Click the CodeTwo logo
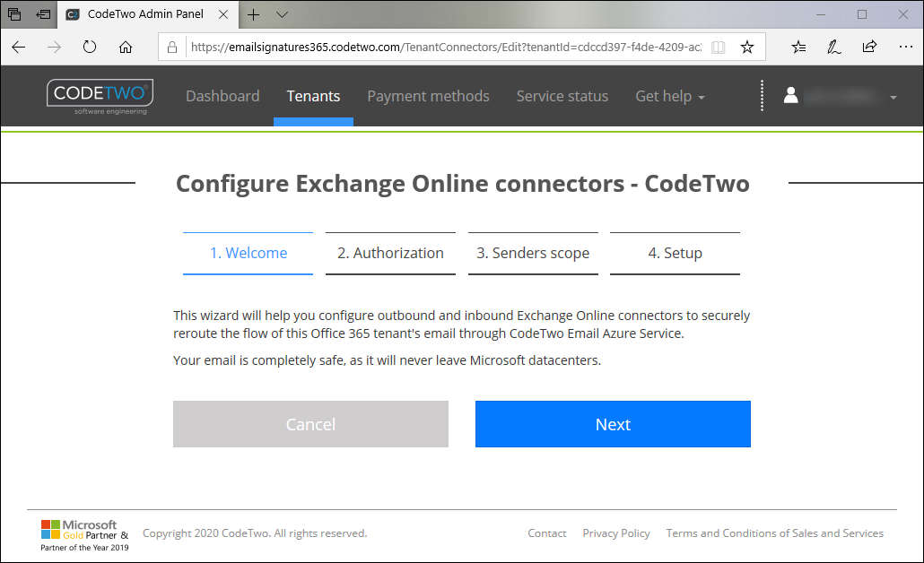 pyautogui.click(x=99, y=94)
